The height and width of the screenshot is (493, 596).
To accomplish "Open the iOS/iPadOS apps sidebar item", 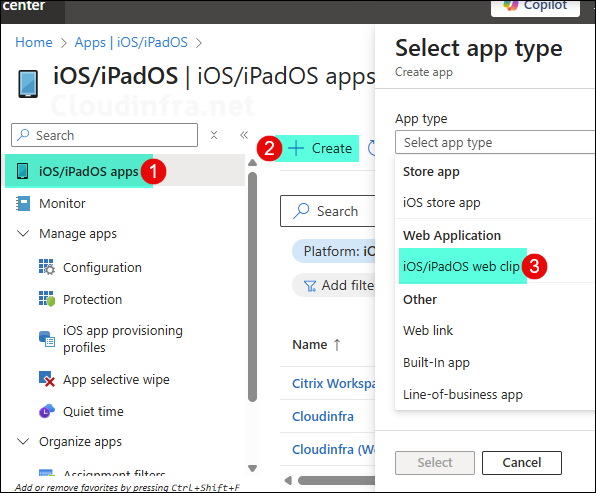I will click(x=125, y=171).
